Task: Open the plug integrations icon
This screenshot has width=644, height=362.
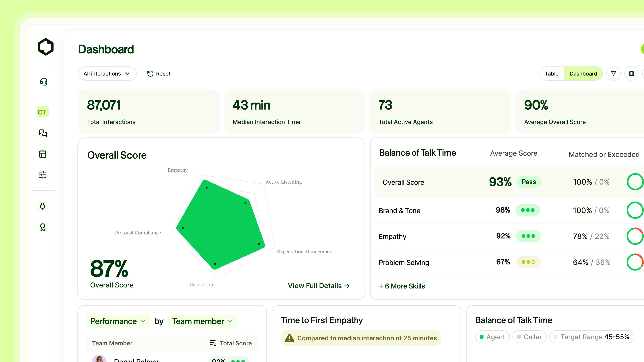Action: click(x=43, y=206)
